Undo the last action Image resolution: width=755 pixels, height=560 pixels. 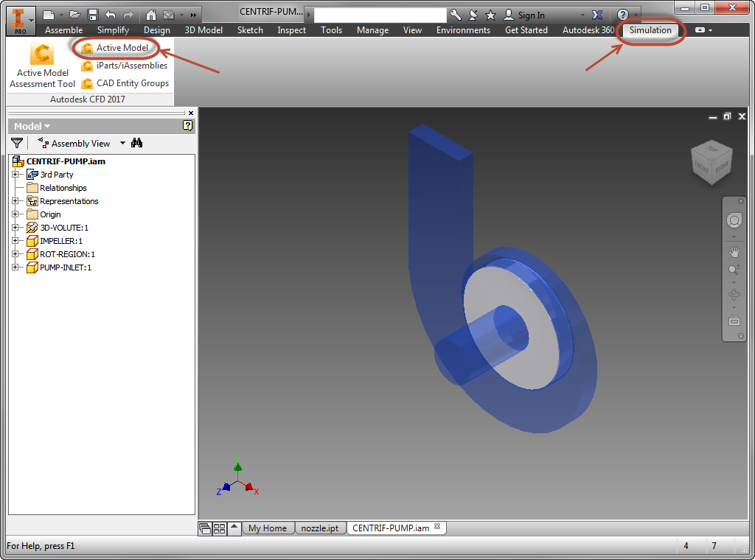[x=111, y=15]
